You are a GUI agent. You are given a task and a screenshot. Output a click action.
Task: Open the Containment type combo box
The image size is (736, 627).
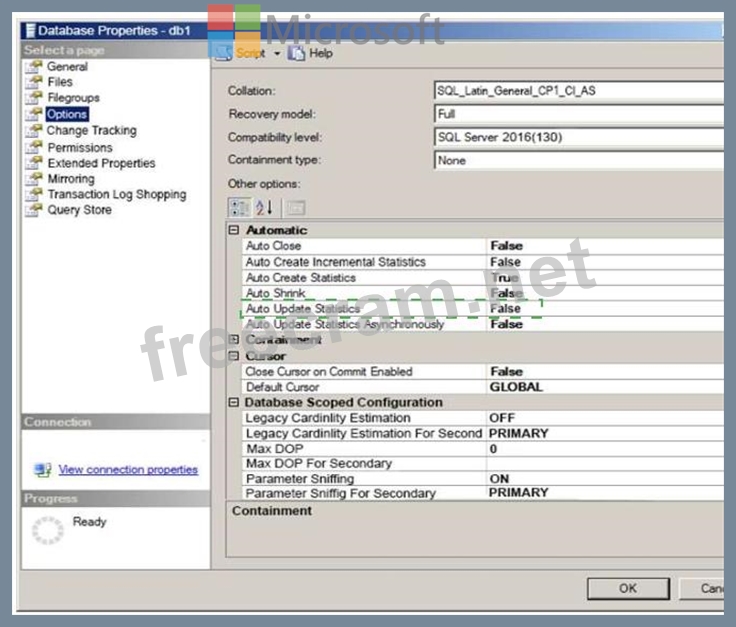point(579,161)
